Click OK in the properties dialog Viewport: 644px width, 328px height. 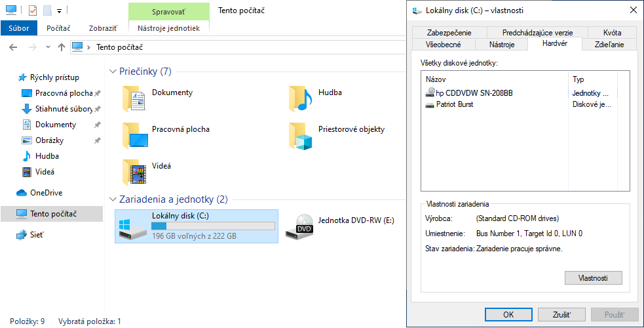pos(508,314)
